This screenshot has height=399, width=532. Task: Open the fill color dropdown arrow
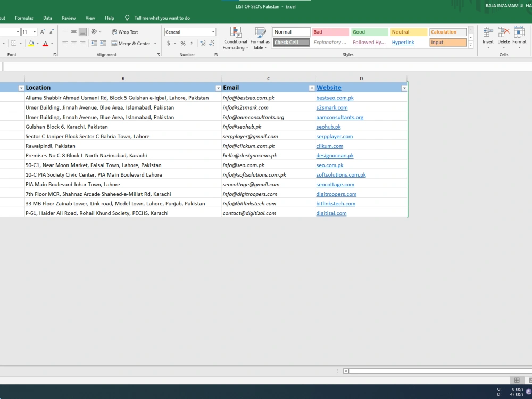pyautogui.click(x=37, y=44)
